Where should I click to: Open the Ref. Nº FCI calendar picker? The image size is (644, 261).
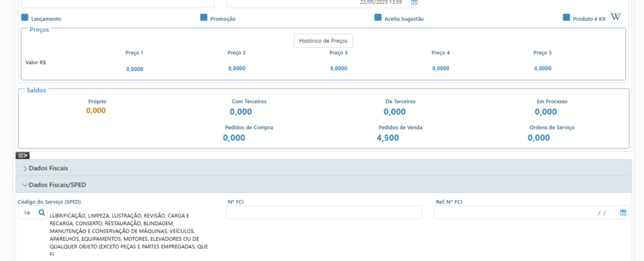point(623,213)
